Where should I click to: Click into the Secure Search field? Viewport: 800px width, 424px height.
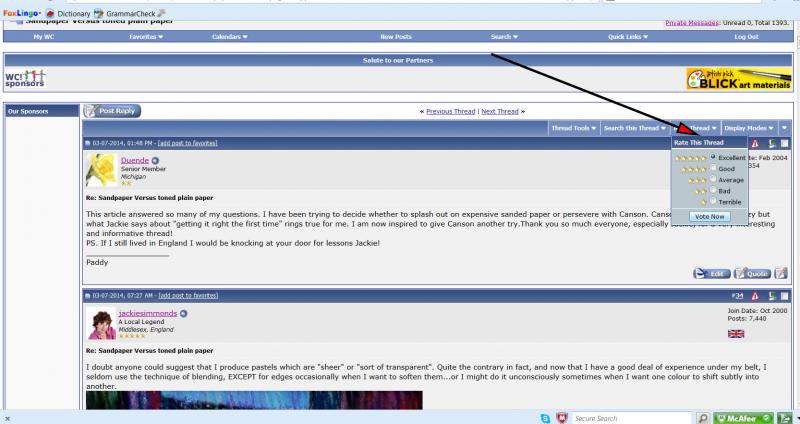point(632,418)
